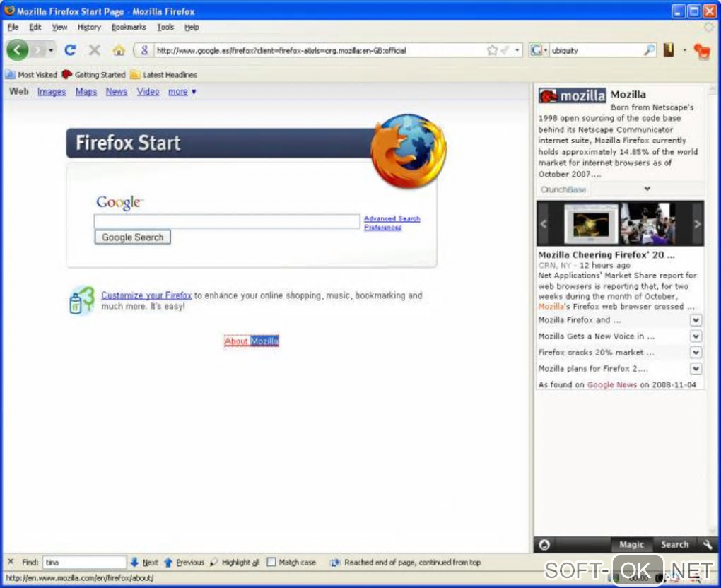Open sidebar settings with the wrench icon
The height and width of the screenshot is (588, 721).
[707, 545]
